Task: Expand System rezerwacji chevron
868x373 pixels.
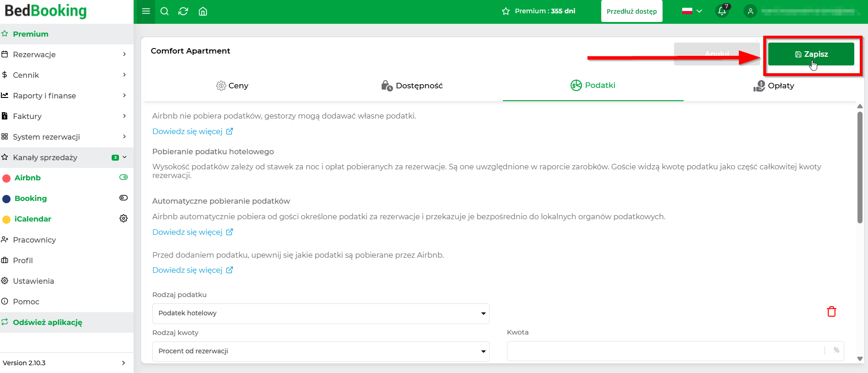Action: [x=124, y=136]
